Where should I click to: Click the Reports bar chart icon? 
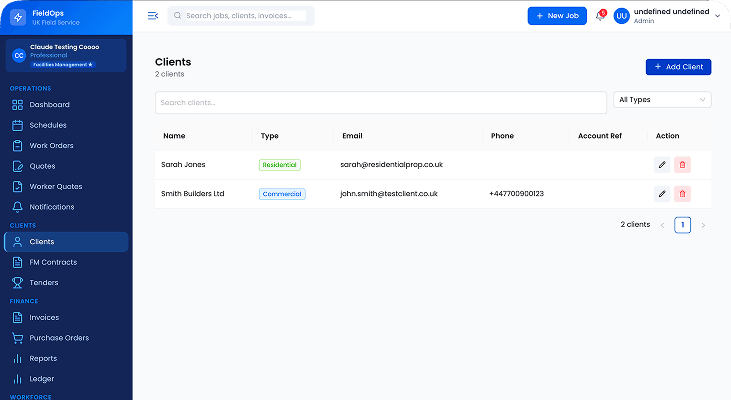(x=17, y=359)
